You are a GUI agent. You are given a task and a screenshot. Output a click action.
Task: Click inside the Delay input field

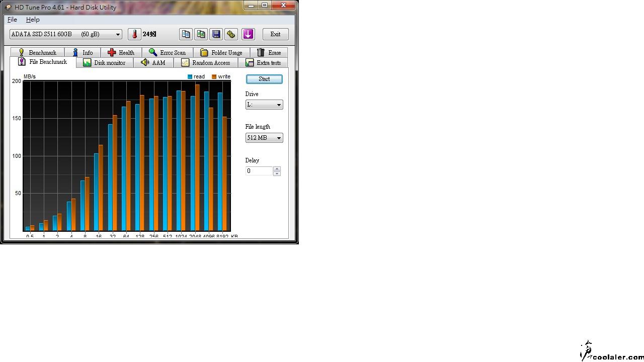coord(259,171)
